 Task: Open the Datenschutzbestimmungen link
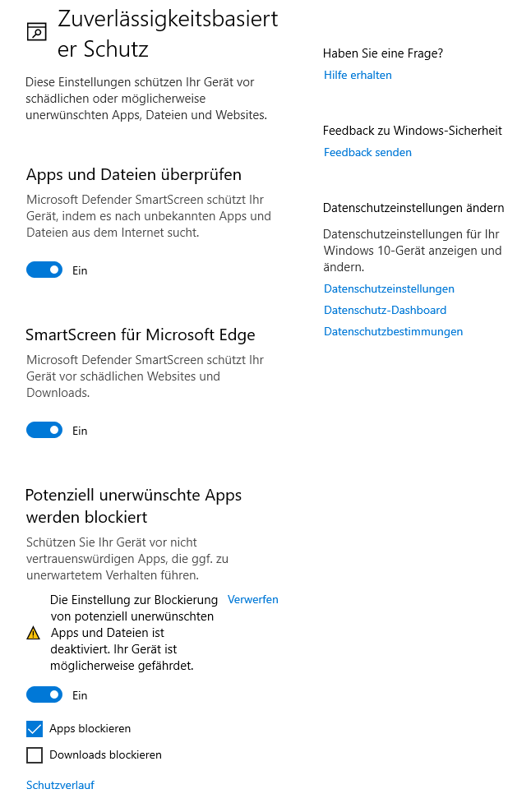(393, 331)
